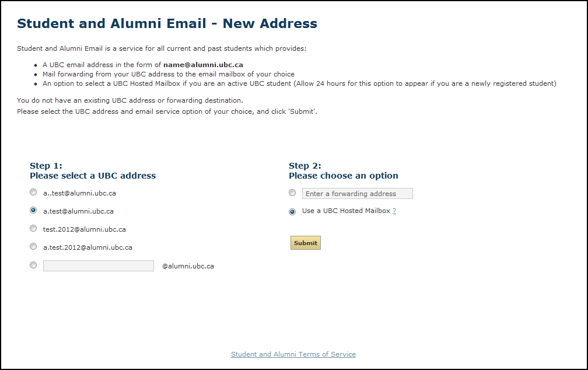Click the 'a.test.2012@alumni.ubc.ca' label text

pyautogui.click(x=87, y=247)
